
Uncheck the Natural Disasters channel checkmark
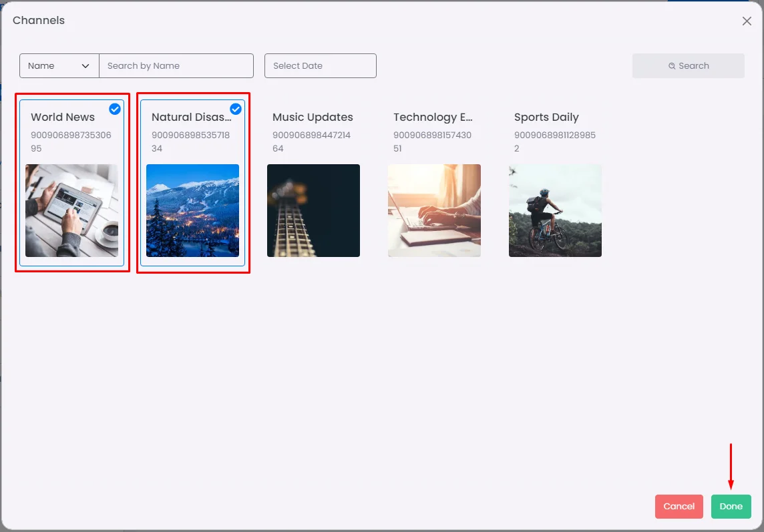[x=236, y=109]
